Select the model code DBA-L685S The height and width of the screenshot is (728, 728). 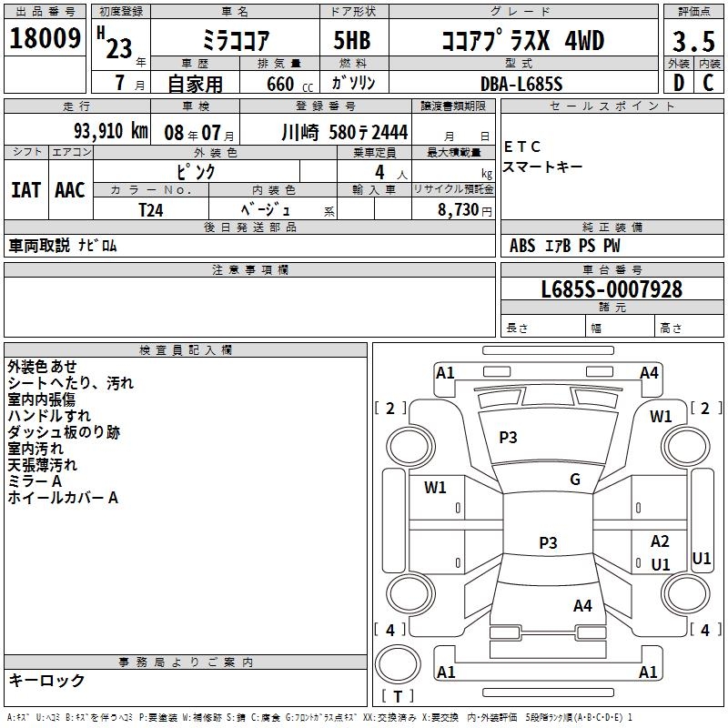[x=521, y=83]
